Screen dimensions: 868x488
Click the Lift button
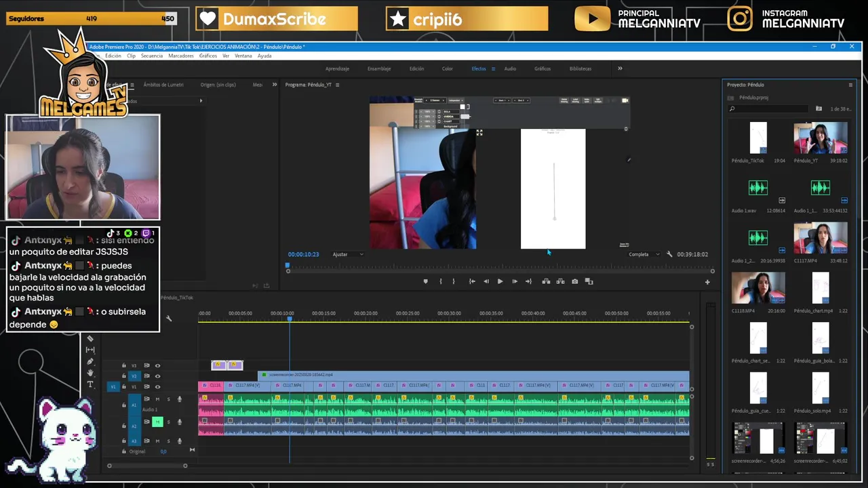pos(546,281)
